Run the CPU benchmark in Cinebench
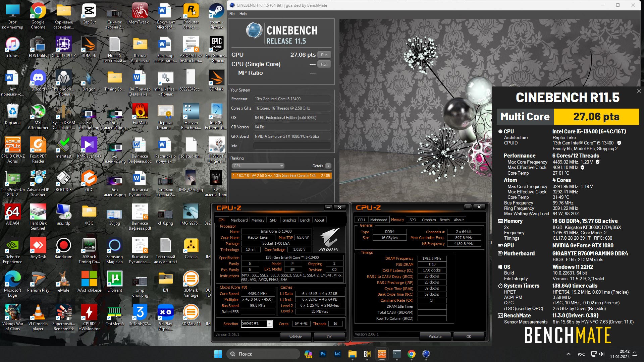 [x=324, y=55]
